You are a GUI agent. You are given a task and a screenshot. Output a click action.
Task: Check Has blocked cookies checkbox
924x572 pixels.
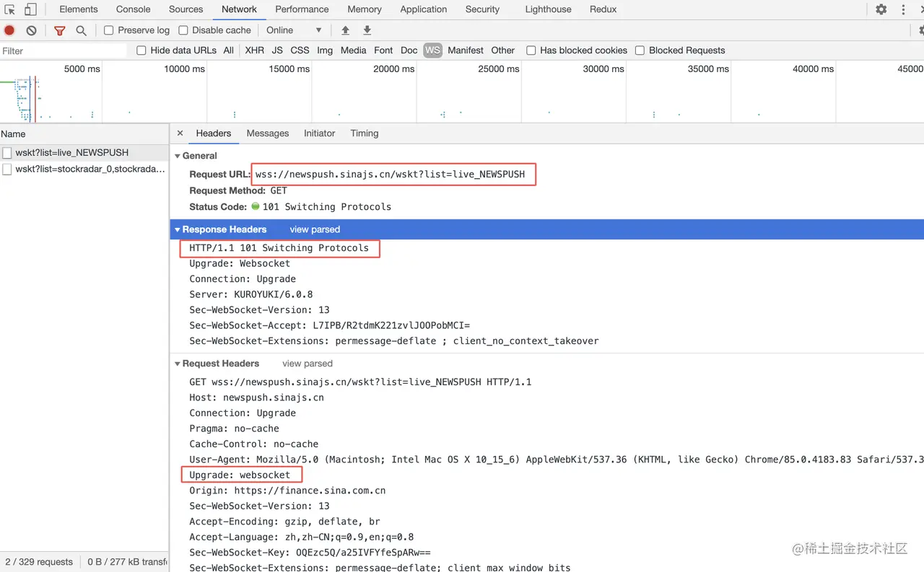pyautogui.click(x=531, y=50)
